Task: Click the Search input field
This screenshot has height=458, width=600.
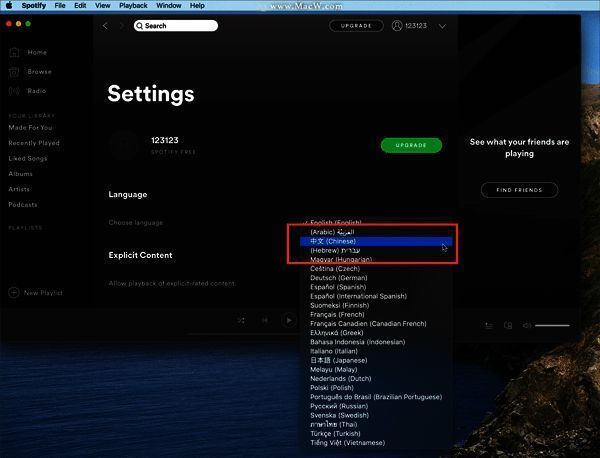Action: pyautogui.click(x=176, y=26)
